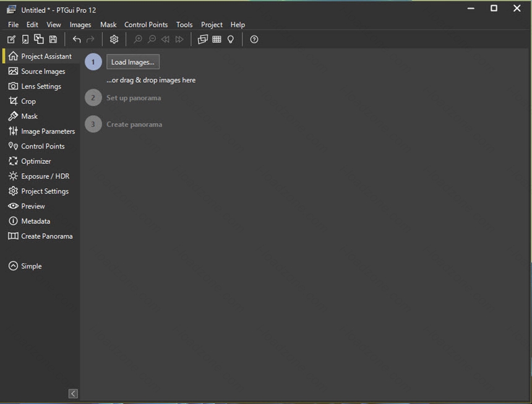532x404 pixels.
Task: Minimize the PTGui Pro window
Action: 471,9
